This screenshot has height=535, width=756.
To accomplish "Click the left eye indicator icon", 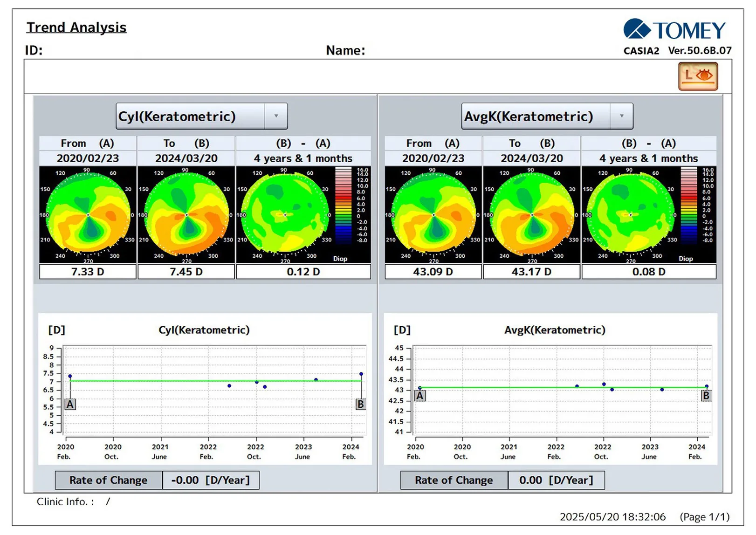I will tap(698, 76).
